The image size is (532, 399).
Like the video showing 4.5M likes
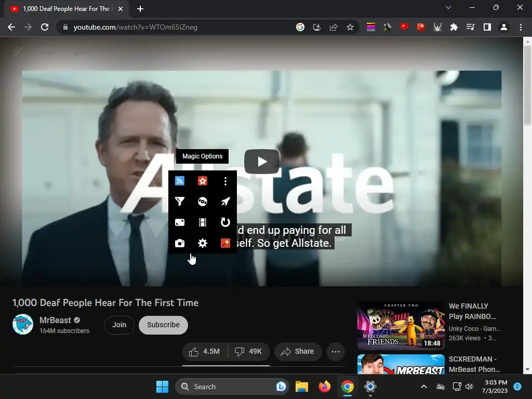point(205,352)
